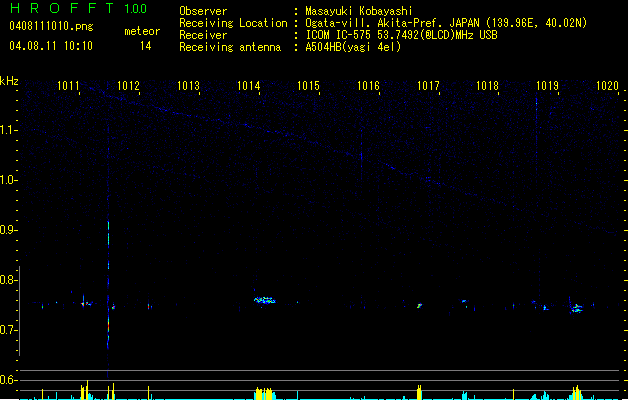Click time axis marker 1012
This screenshot has width=629, height=400.
[x=128, y=86]
